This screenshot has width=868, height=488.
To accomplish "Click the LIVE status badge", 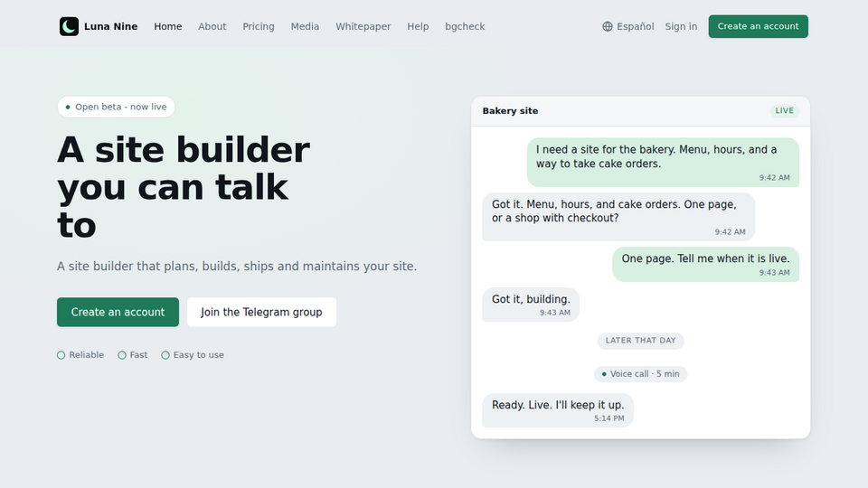I will (x=784, y=110).
